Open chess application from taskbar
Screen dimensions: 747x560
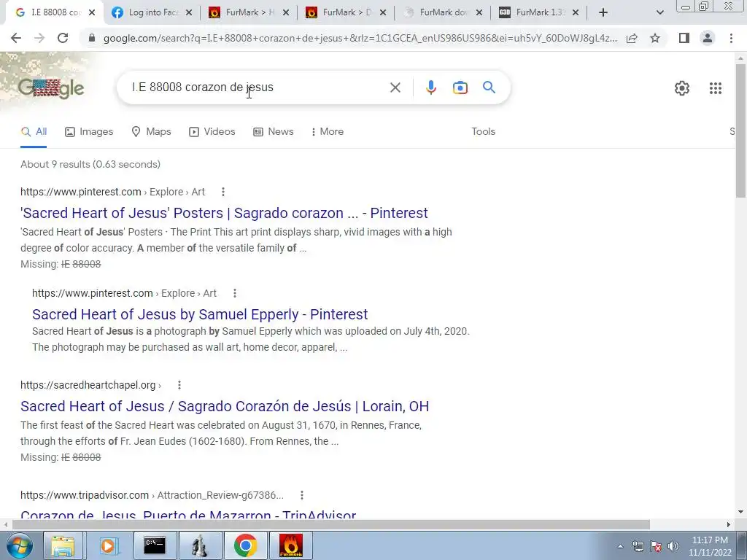(x=200, y=545)
